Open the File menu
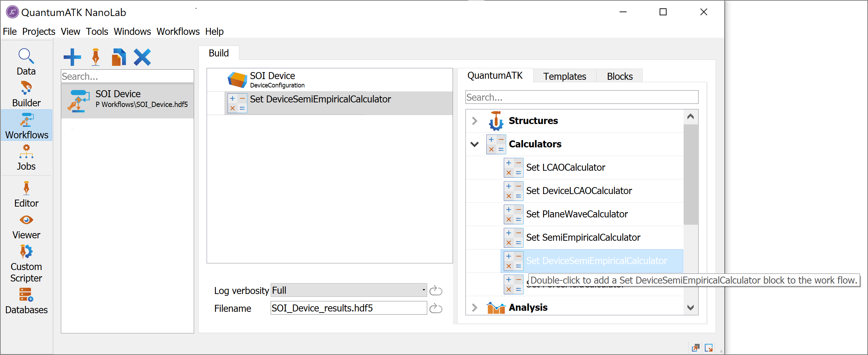The image size is (868, 355). point(10,31)
